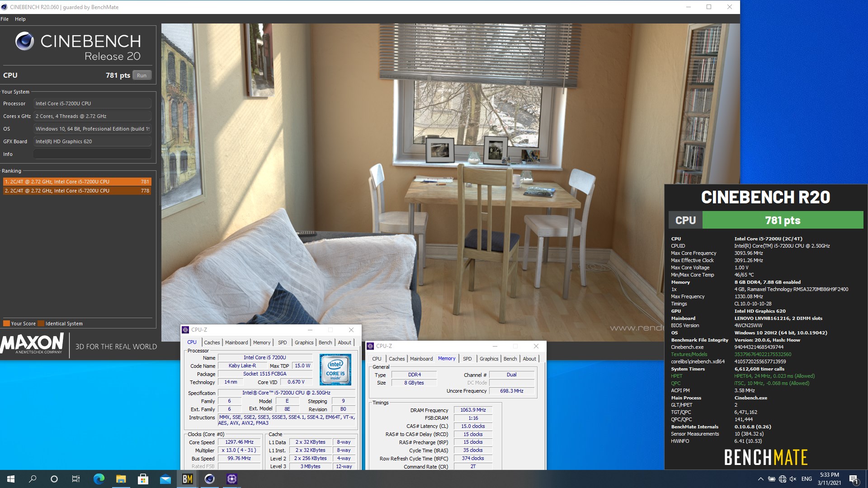The height and width of the screenshot is (488, 868).
Task: Open Cinebench Help menu
Action: [x=20, y=19]
